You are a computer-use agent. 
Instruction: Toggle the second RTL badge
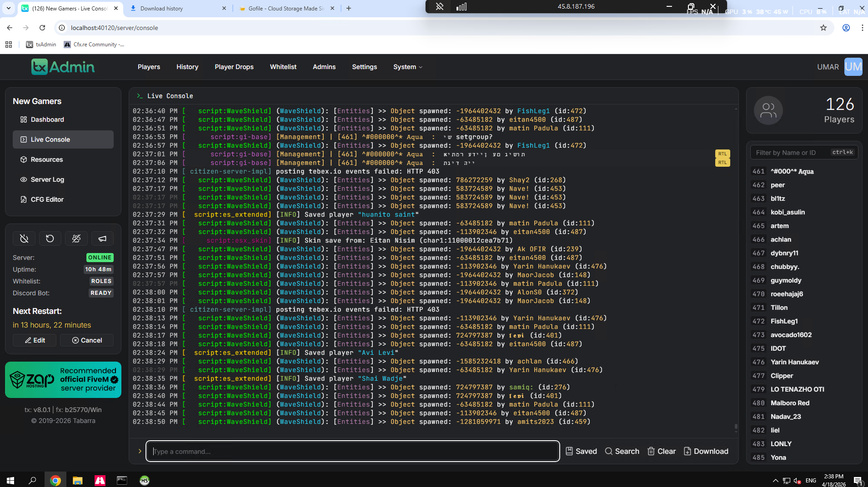722,163
